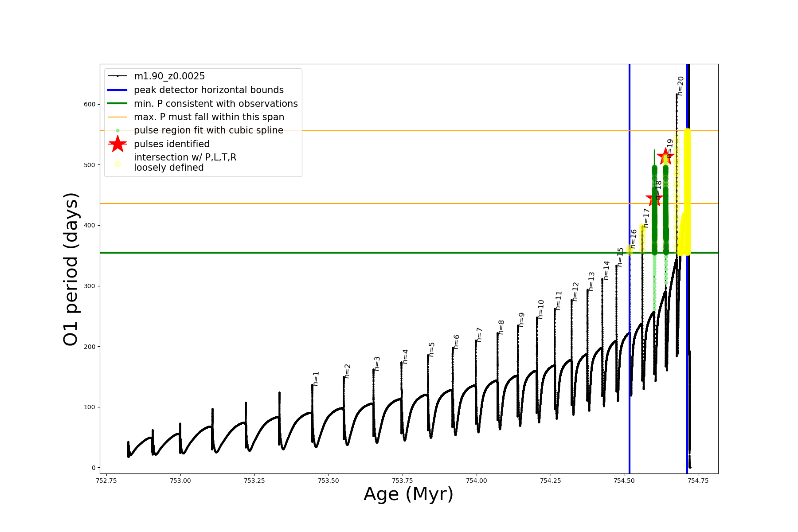Click the red star near n=19
Image resolution: width=798 pixels, height=532 pixels.
(x=665, y=156)
